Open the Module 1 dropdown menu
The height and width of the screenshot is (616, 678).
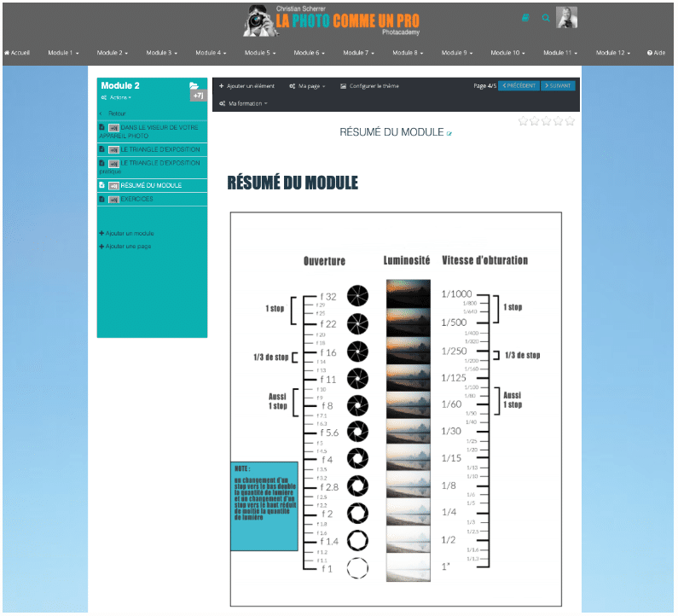[x=63, y=53]
